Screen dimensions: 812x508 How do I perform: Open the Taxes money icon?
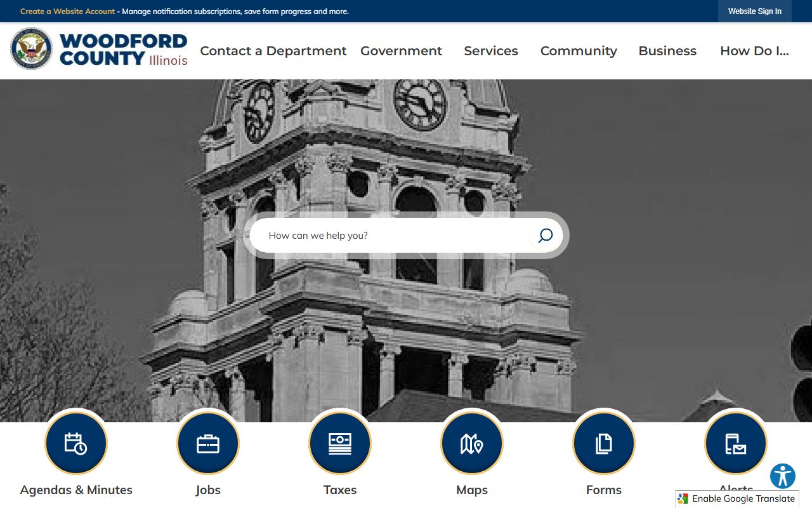click(340, 443)
